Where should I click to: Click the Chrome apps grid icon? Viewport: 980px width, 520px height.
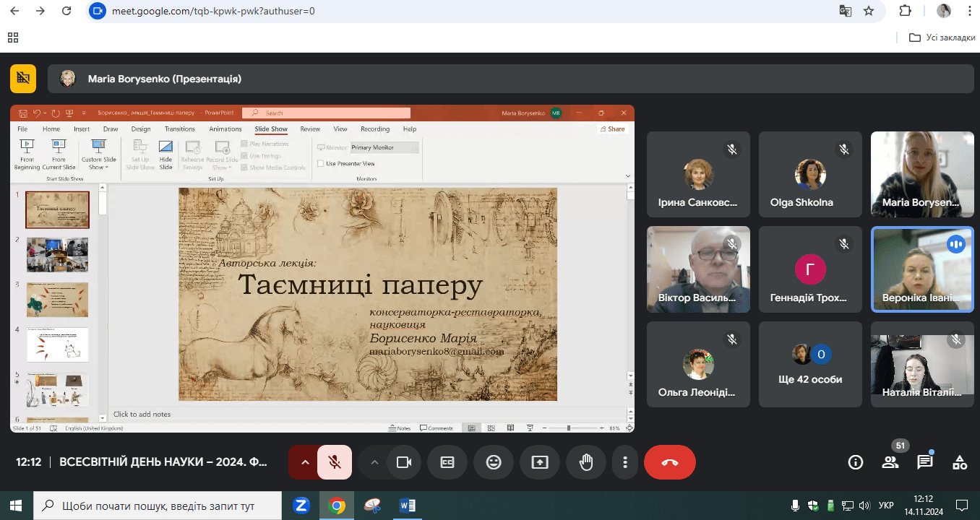(x=13, y=38)
